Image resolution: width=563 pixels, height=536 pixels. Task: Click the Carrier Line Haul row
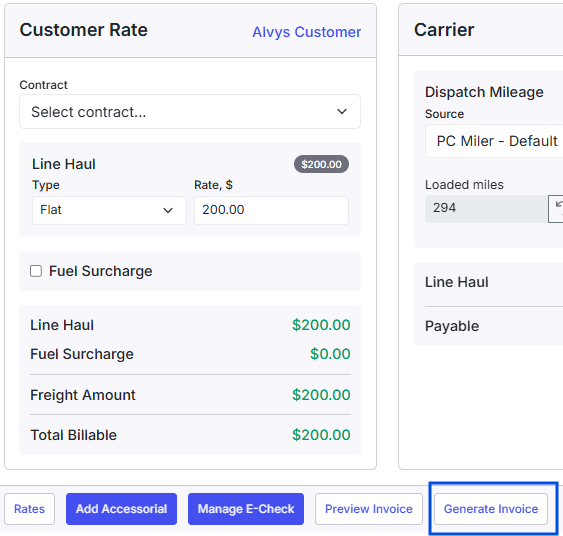point(494,282)
